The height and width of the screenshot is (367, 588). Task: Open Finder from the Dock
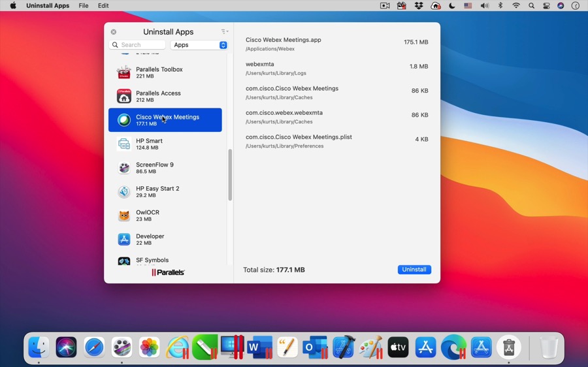pos(39,347)
